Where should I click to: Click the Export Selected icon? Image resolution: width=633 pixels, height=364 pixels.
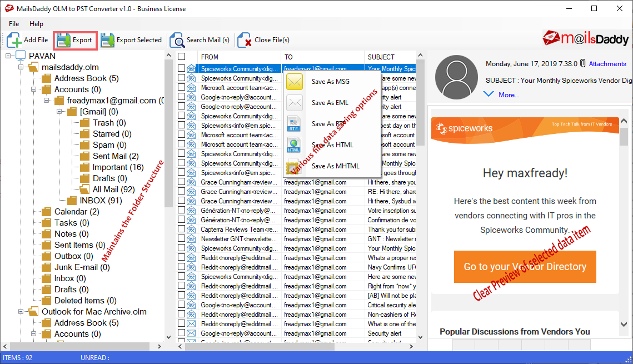(107, 41)
